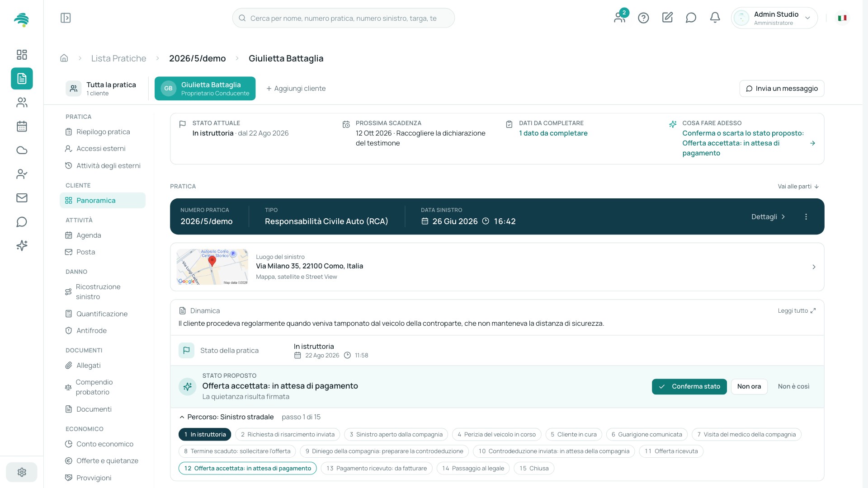Open the cloud icon in left rail
The width and height of the screenshot is (868, 488).
[x=22, y=150]
